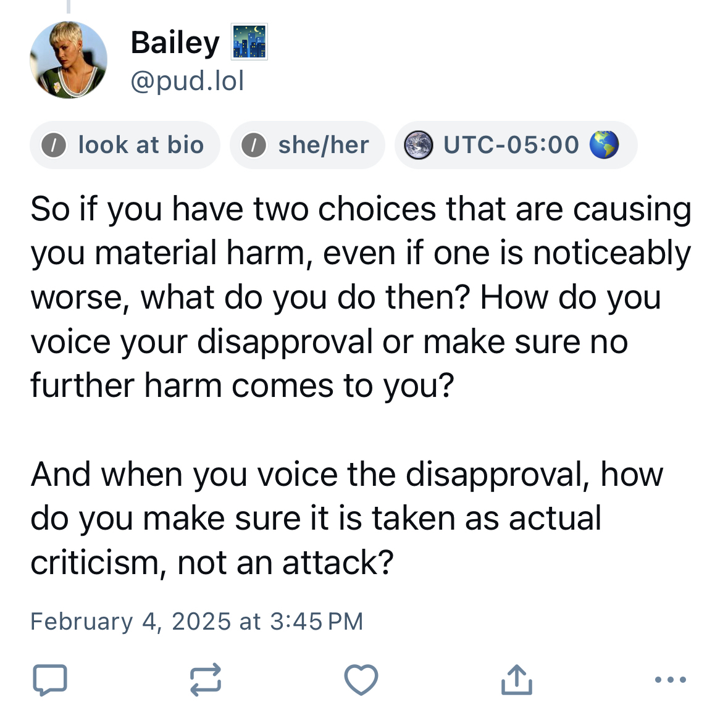Like the post with the heart icon

tap(361, 680)
